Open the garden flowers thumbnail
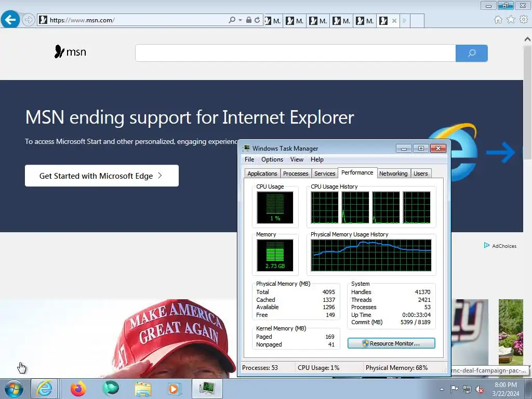 click(x=511, y=332)
